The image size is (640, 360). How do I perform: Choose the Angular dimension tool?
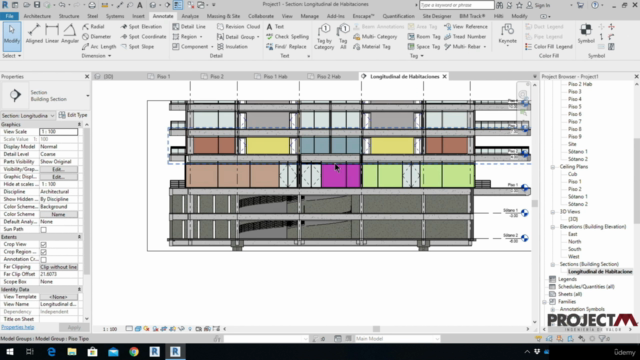pyautogui.click(x=69, y=34)
